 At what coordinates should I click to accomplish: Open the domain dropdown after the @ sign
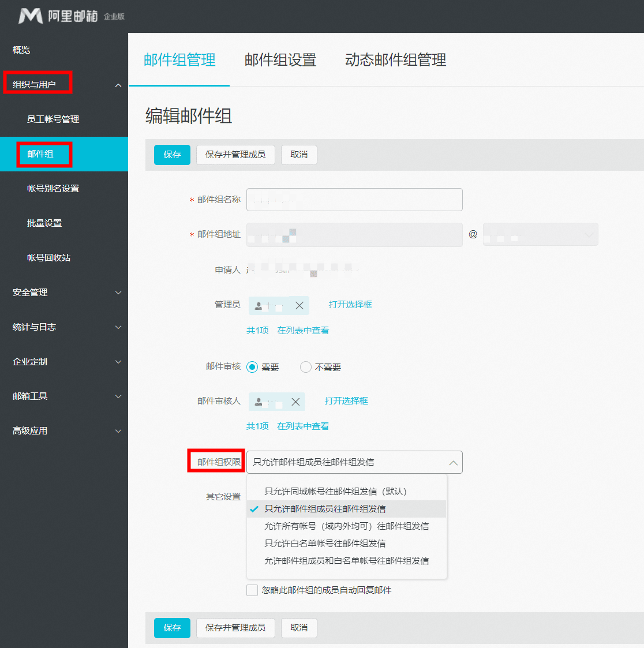click(x=588, y=234)
